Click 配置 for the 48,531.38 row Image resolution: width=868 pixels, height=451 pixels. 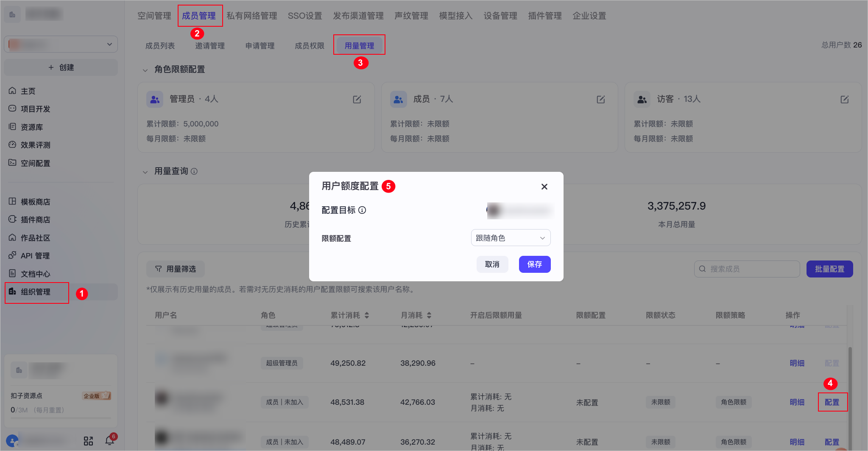pos(832,402)
